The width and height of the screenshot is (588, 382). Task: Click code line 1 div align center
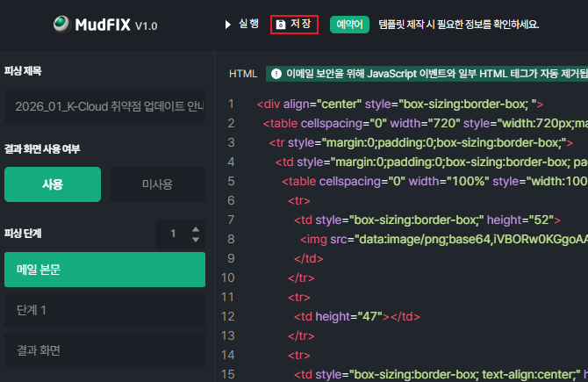[399, 104]
